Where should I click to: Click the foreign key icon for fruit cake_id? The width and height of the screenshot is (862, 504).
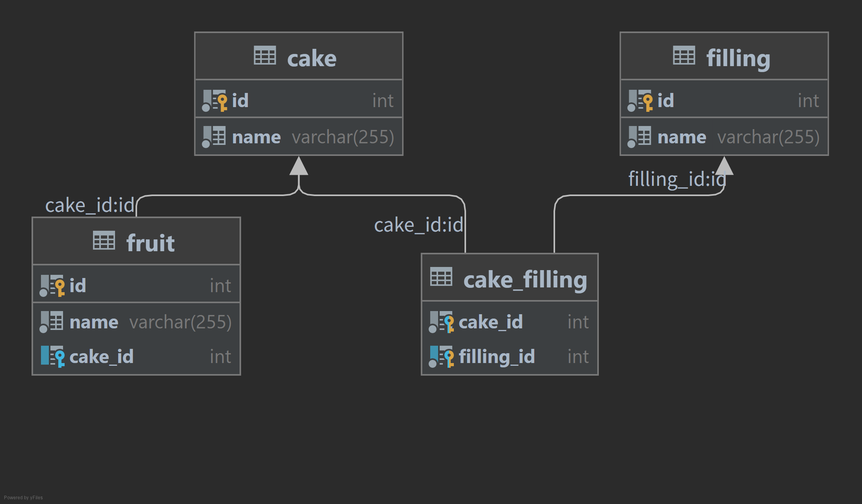click(x=53, y=357)
